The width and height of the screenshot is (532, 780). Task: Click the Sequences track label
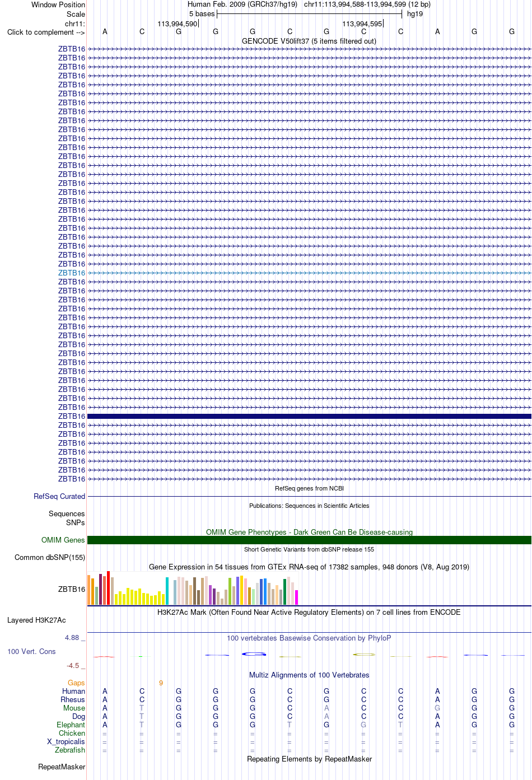click(67, 513)
